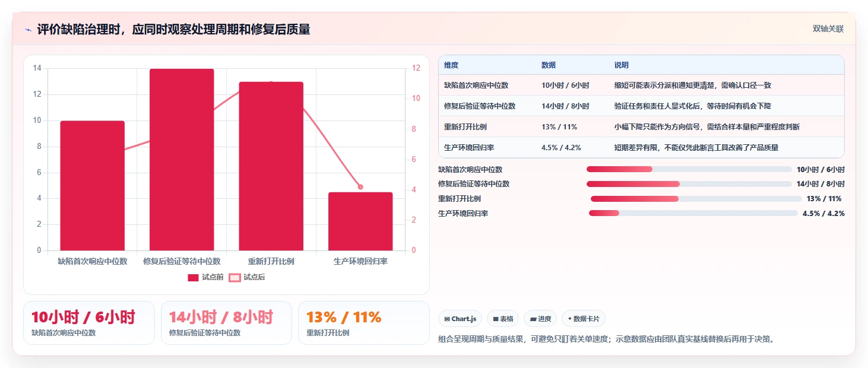Click the 缺陷首次响应中位数 progress bar

pyautogui.click(x=689, y=169)
